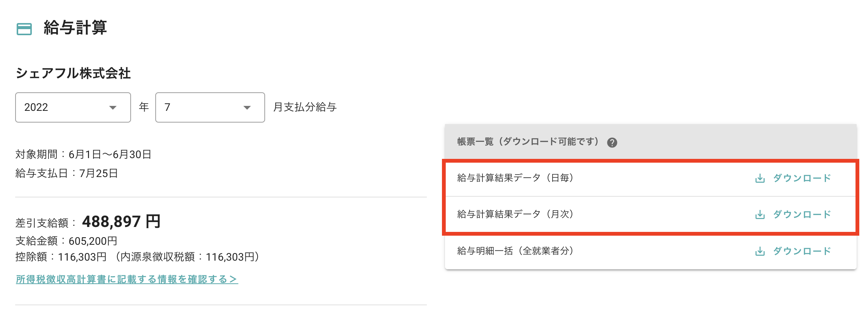
Task: Click download icon for 給与明細一括 row
Action: point(760,251)
